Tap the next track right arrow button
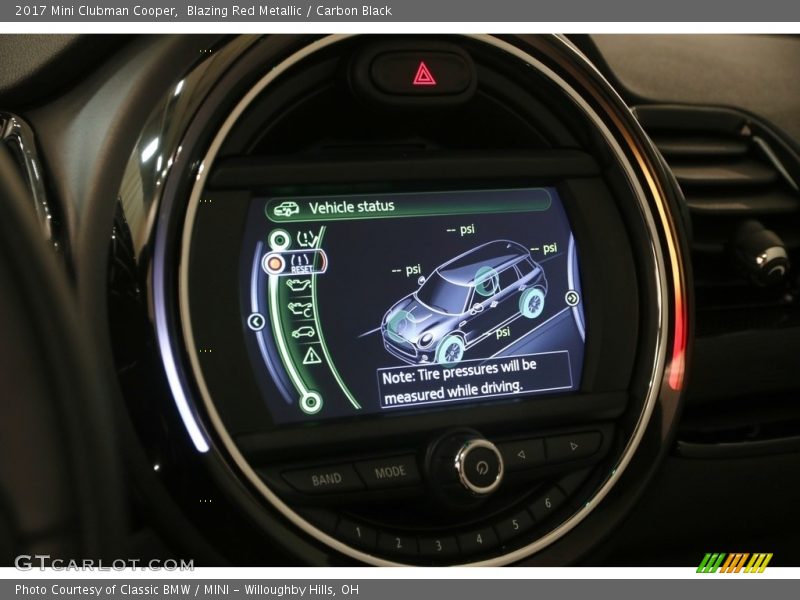800x600 pixels. click(x=574, y=446)
